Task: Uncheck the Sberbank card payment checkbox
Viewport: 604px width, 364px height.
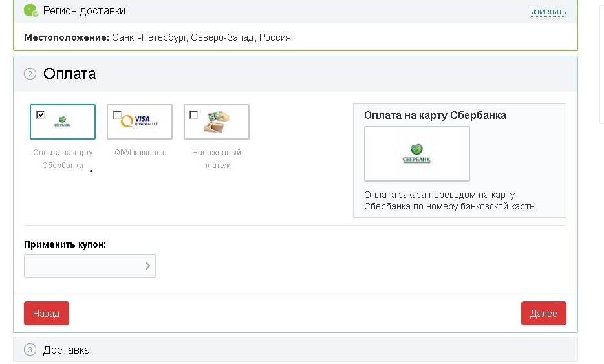Action: pos(41,115)
